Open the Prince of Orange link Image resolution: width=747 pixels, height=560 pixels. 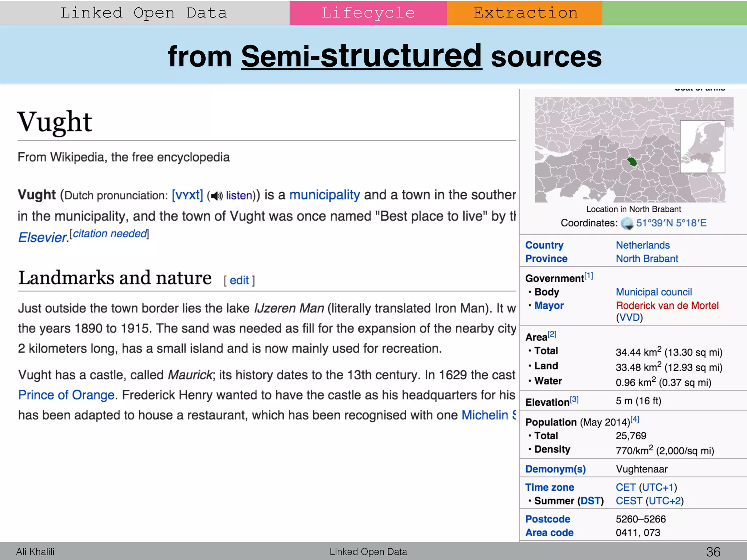point(66,395)
